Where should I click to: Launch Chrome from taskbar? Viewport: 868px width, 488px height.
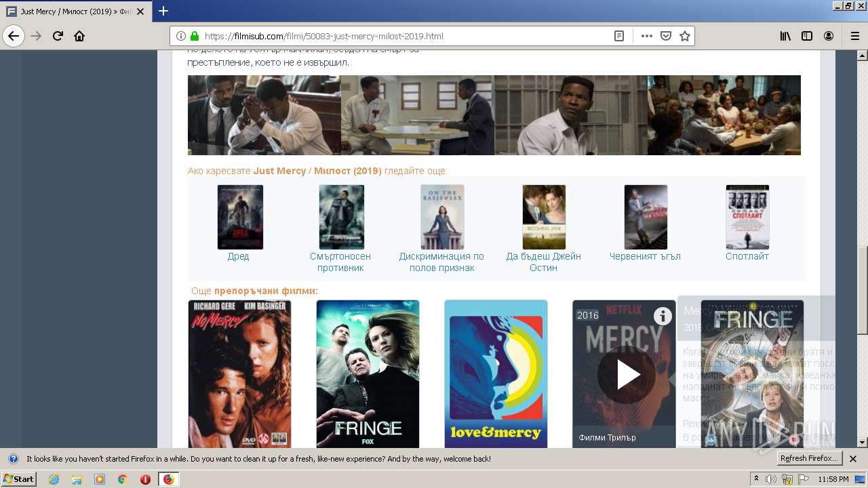click(x=123, y=479)
